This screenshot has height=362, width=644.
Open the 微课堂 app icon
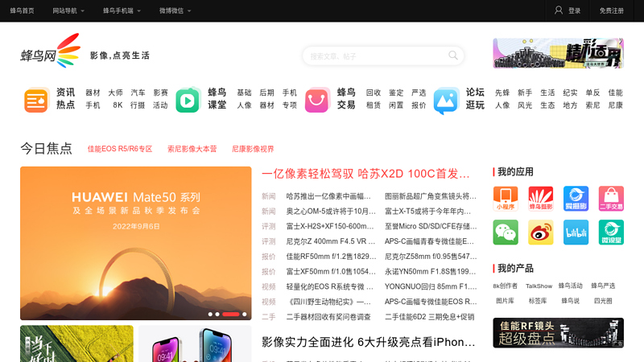click(x=611, y=232)
